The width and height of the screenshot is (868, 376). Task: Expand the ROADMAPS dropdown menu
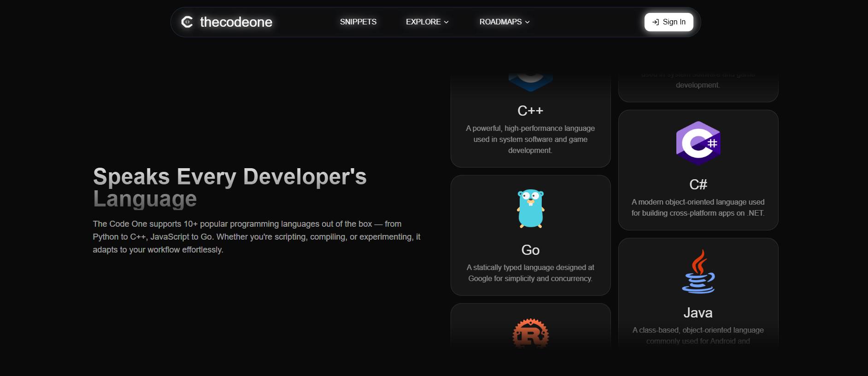tap(504, 22)
